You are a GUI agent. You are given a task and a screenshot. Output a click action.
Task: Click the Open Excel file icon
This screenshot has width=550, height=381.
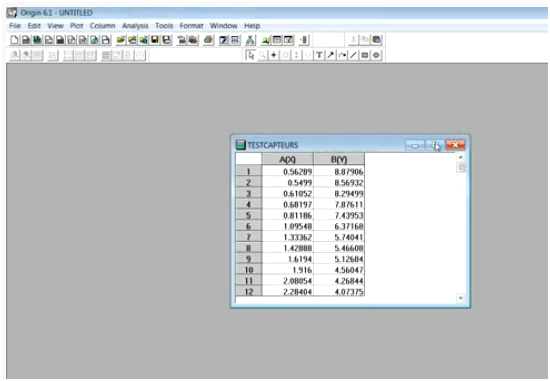(143, 40)
